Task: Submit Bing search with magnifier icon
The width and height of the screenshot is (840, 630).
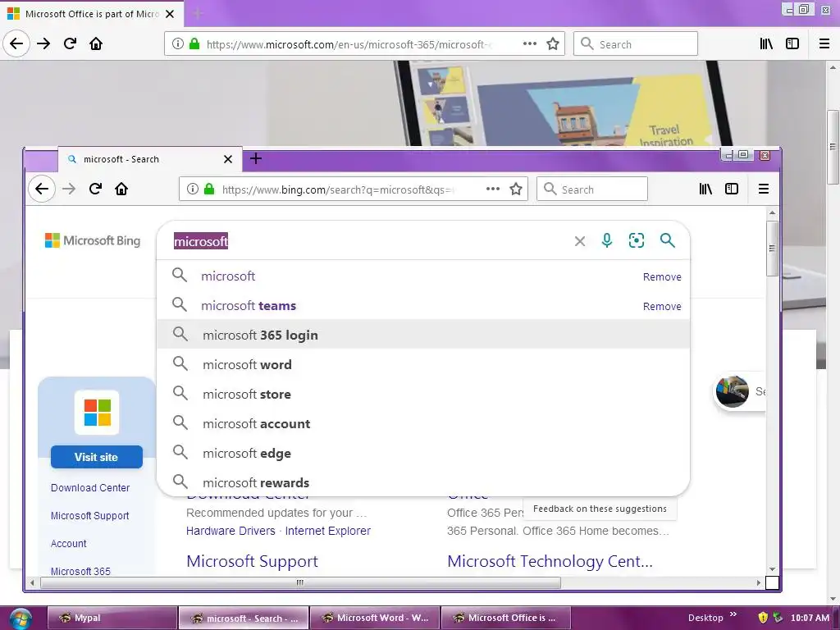Action: tap(668, 240)
